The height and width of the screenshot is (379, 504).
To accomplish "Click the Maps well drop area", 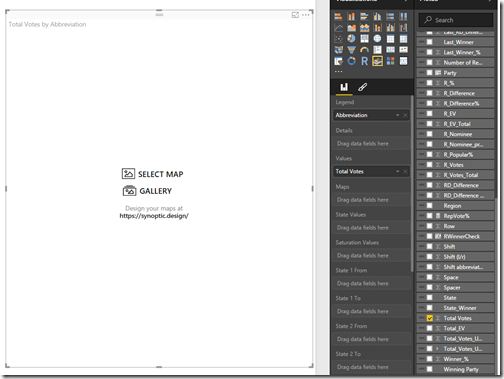I will pyautogui.click(x=371, y=200).
